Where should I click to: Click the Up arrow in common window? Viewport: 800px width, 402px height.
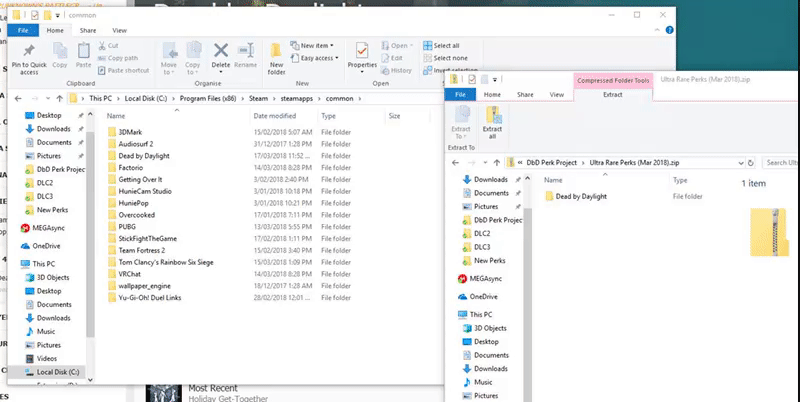pos(59,98)
